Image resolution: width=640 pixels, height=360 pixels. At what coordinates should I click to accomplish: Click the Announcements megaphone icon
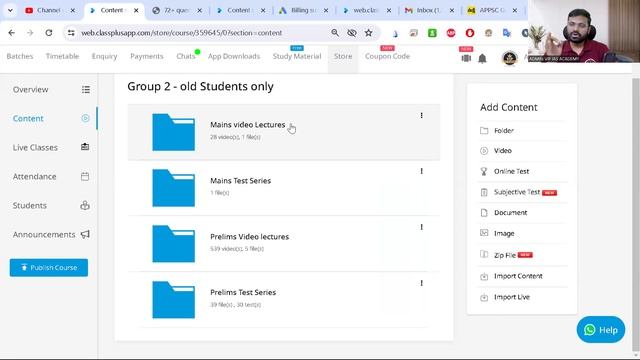85,234
